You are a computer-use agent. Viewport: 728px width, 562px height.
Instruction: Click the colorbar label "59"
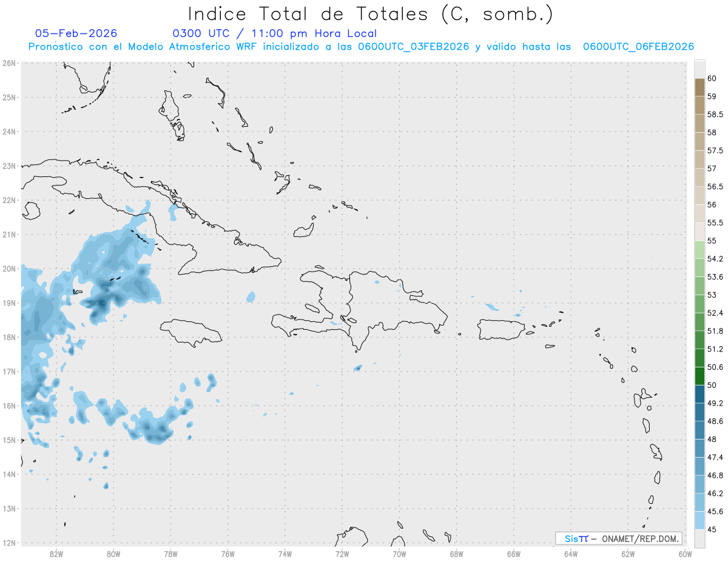coord(712,96)
